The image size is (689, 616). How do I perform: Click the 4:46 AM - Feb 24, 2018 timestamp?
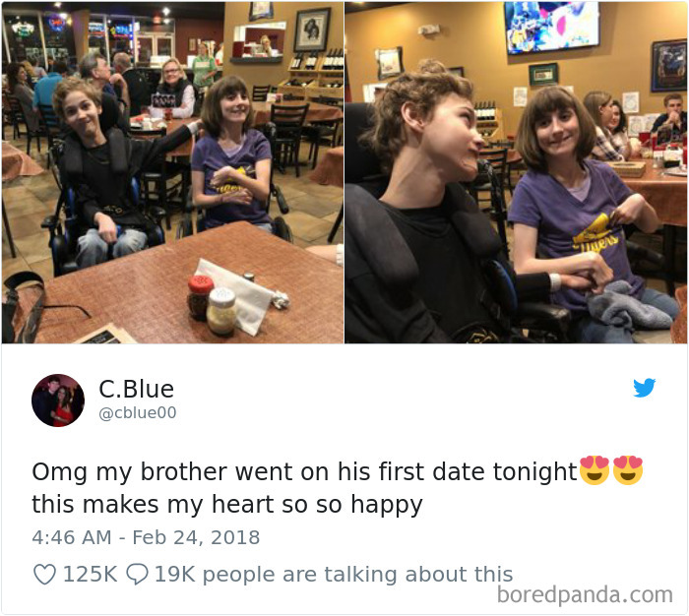click(x=146, y=537)
